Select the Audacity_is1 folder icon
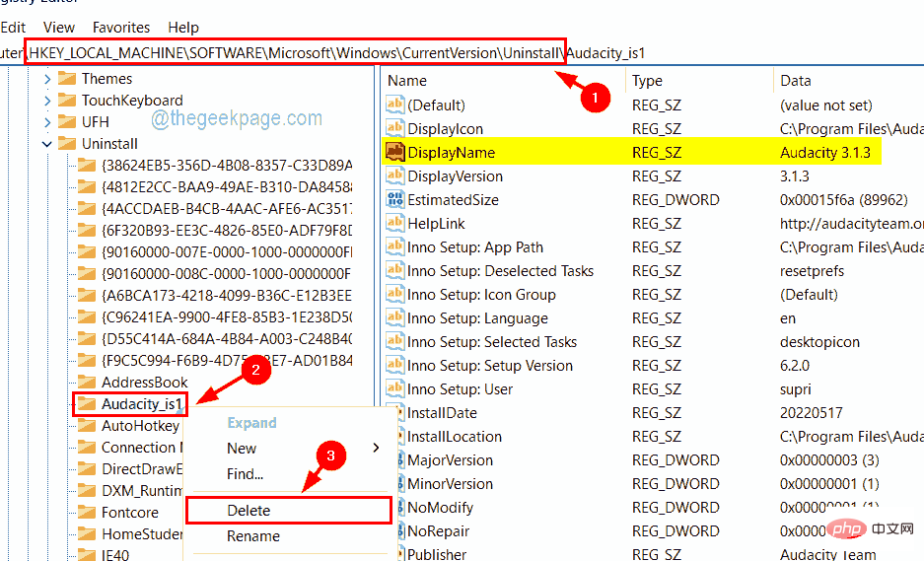This screenshot has width=924, height=561. coord(87,403)
